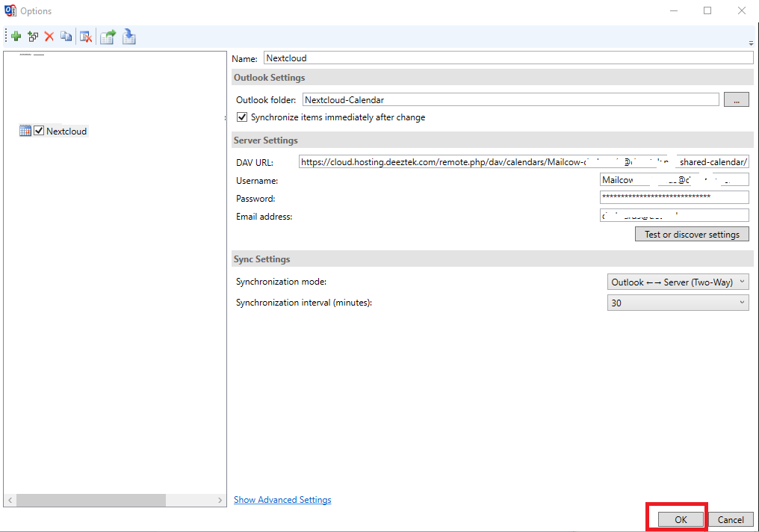The height and width of the screenshot is (532, 759).
Task: Click the Server Settings section header
Action: (x=492, y=140)
